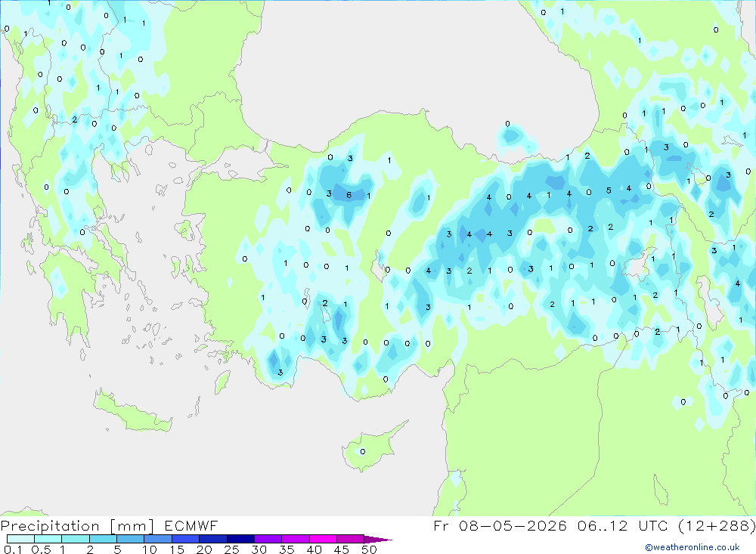
Task: Click the '25' legend scale label
Action: coord(232,549)
